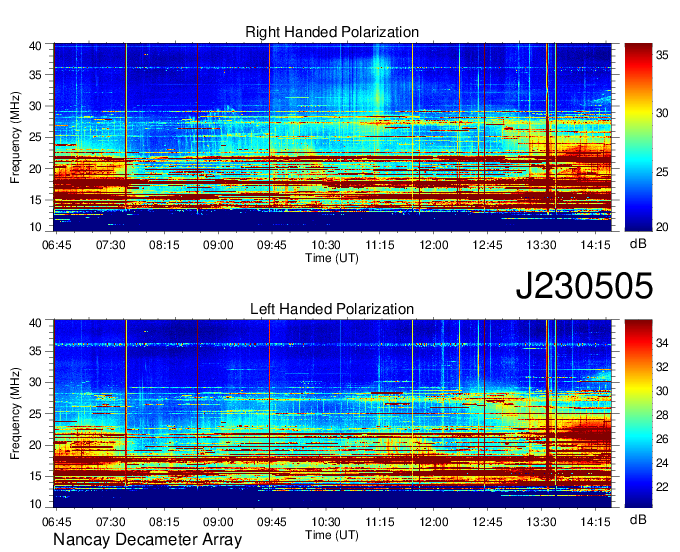Click 06:45 time tick on Right Handed plot

(x=56, y=245)
